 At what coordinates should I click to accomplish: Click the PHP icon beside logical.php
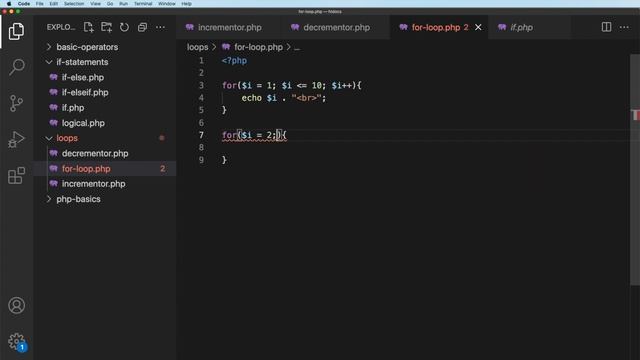tap(53, 123)
